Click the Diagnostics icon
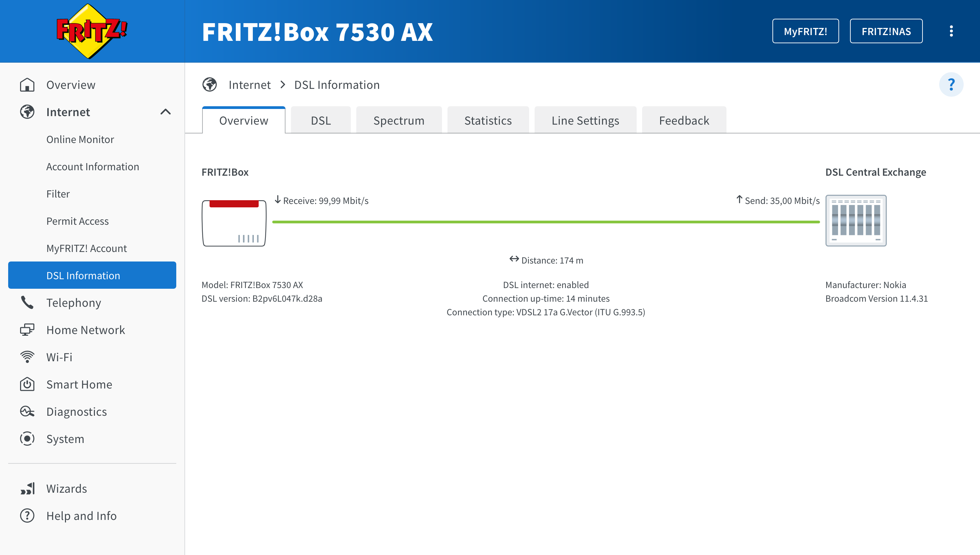The height and width of the screenshot is (555, 980). click(27, 412)
